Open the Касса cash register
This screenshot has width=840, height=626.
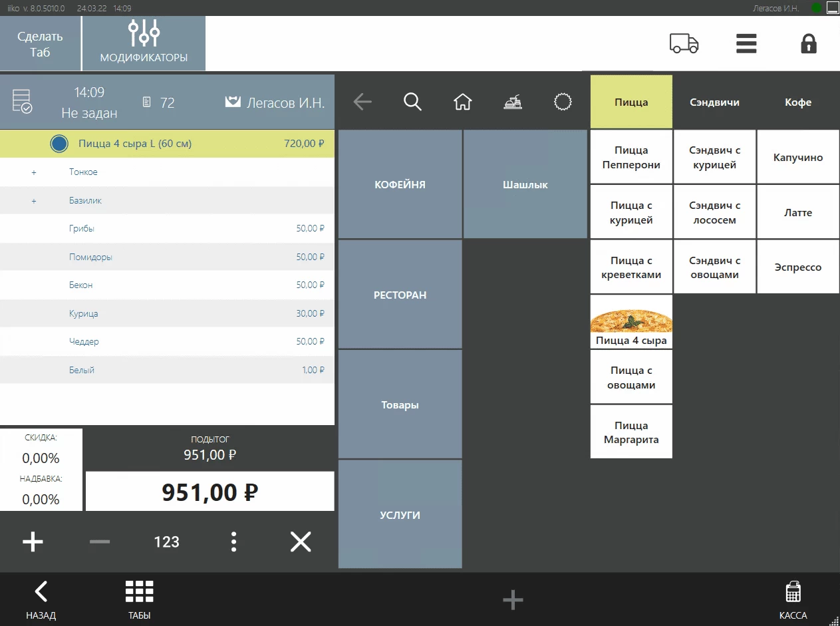coord(793,599)
